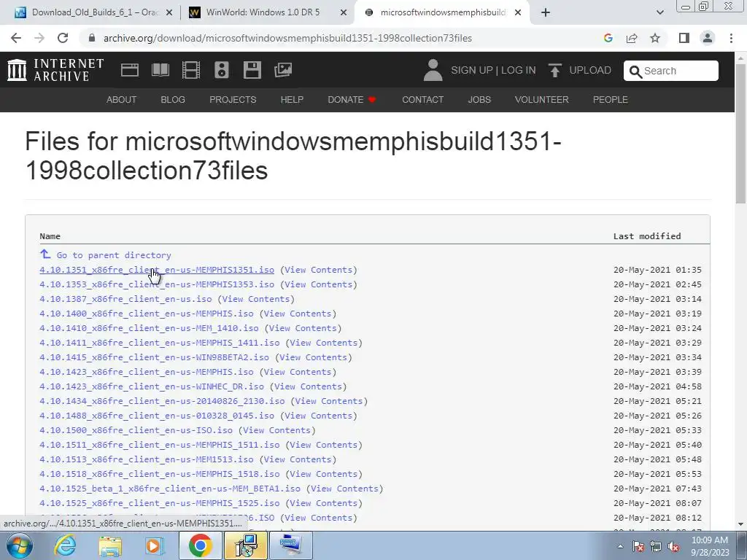This screenshot has height=560, width=747.
Task: Open the CONTACT menu item
Action: [x=422, y=99]
